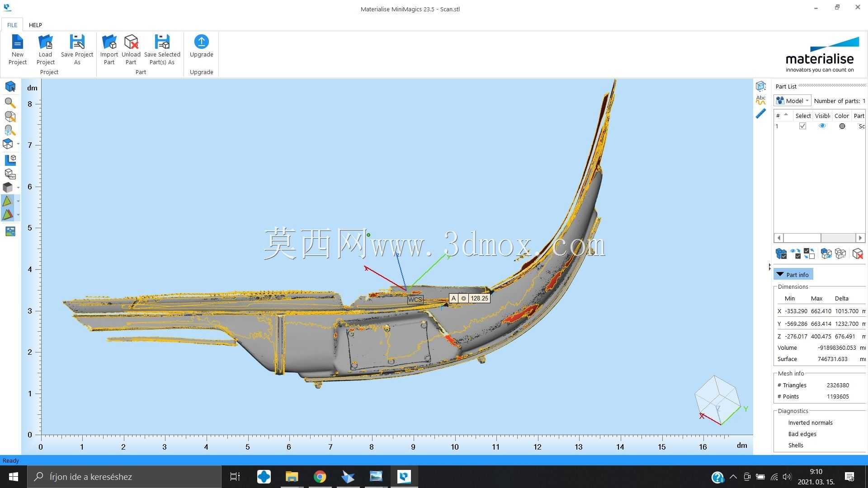The image size is (868, 488).
Task: Click the Part column header
Action: click(x=859, y=116)
